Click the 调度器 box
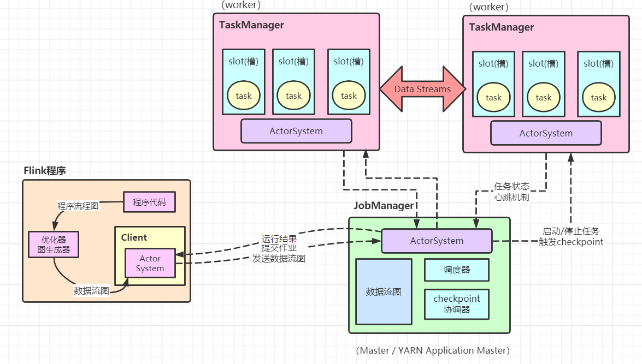The width and height of the screenshot is (642, 364). pyautogui.click(x=457, y=270)
